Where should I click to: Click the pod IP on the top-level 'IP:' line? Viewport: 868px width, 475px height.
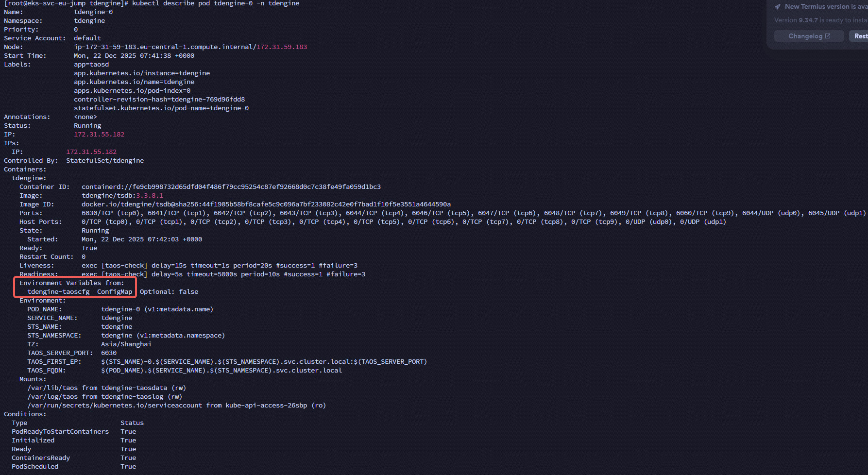tap(99, 135)
